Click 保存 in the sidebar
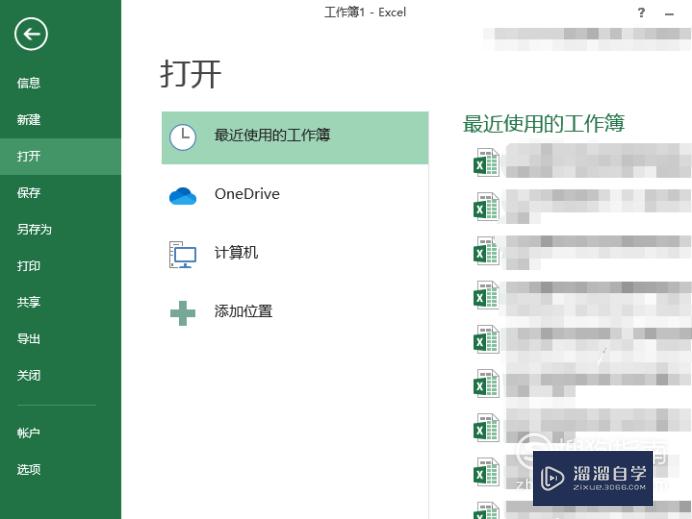 click(29, 193)
